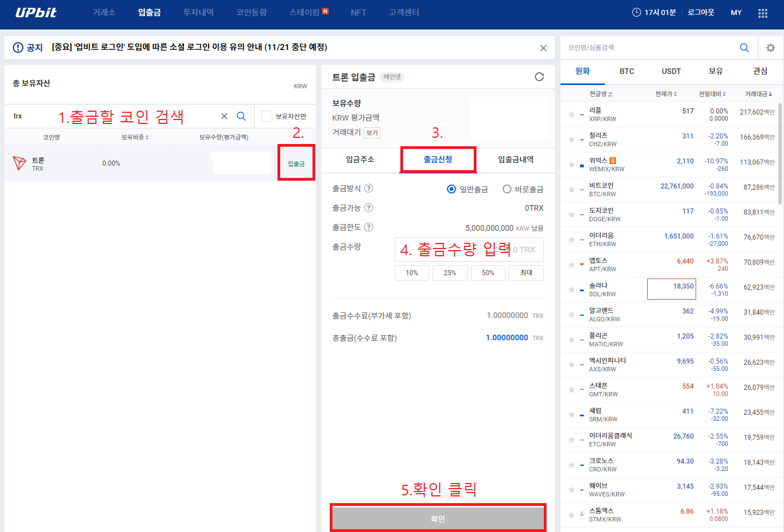
Task: Click the notice exclamation icon
Action: [18, 48]
